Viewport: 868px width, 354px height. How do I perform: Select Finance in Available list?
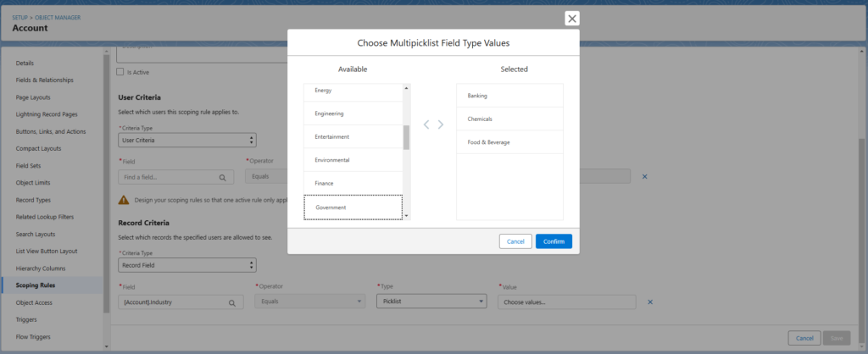coord(353,183)
